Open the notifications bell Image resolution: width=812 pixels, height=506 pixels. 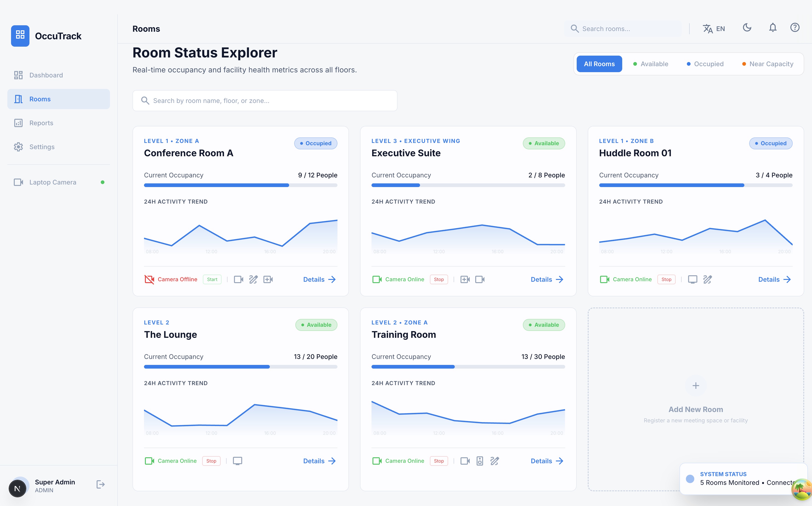772,28
